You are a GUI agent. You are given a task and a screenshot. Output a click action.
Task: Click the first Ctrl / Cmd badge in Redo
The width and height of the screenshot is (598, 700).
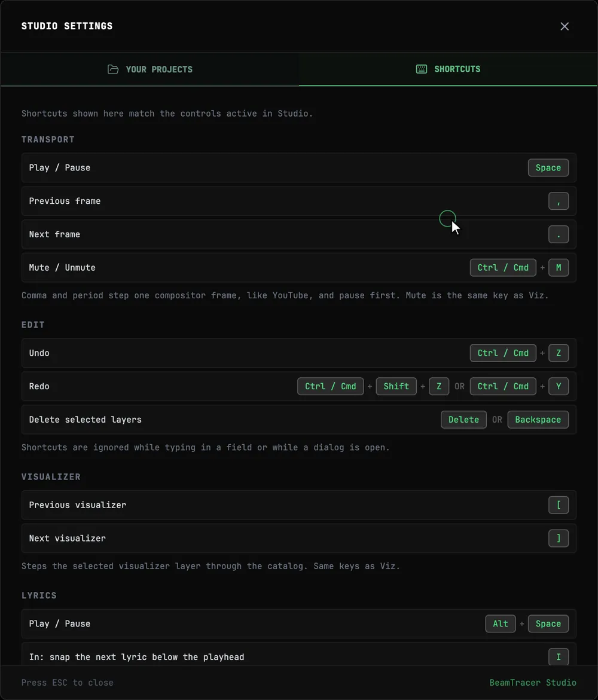click(x=331, y=386)
